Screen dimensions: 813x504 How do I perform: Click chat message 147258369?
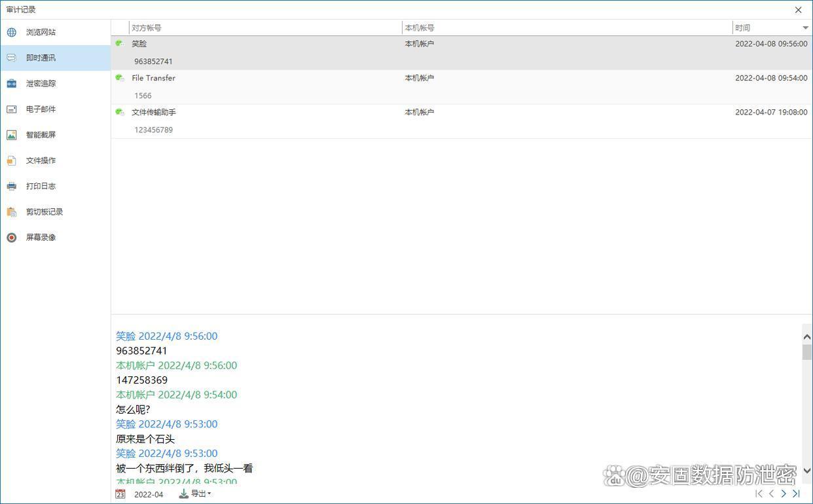[x=141, y=380]
